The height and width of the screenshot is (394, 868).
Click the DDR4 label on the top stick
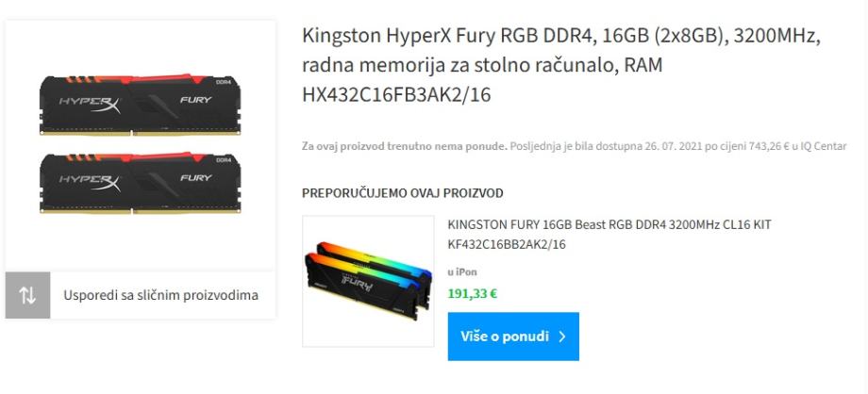pos(223,82)
